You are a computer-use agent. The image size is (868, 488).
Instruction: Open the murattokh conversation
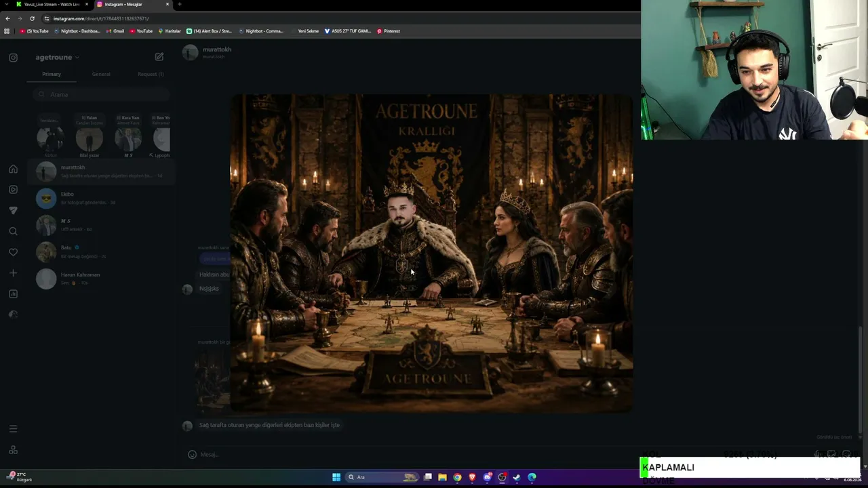[102, 171]
